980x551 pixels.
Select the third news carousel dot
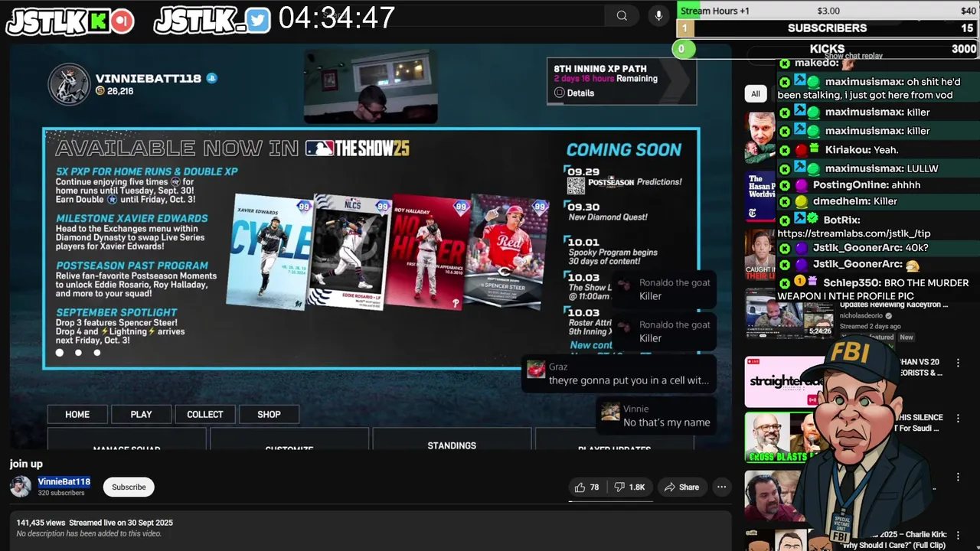(x=96, y=353)
